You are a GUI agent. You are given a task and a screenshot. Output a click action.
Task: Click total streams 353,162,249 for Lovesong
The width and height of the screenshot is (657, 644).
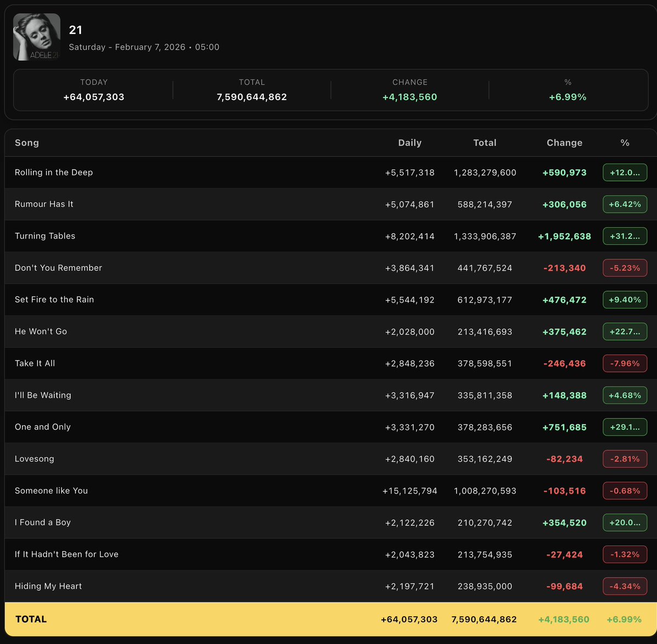(x=485, y=459)
